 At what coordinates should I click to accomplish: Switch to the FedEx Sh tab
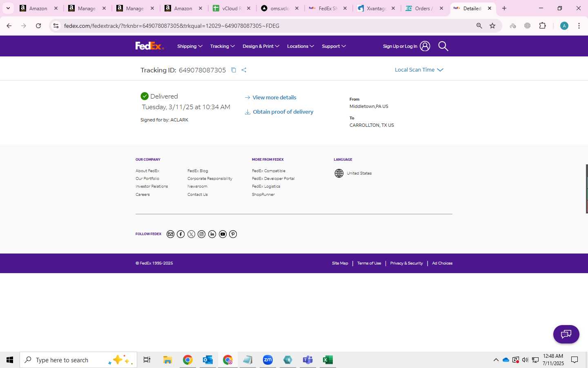(x=328, y=8)
